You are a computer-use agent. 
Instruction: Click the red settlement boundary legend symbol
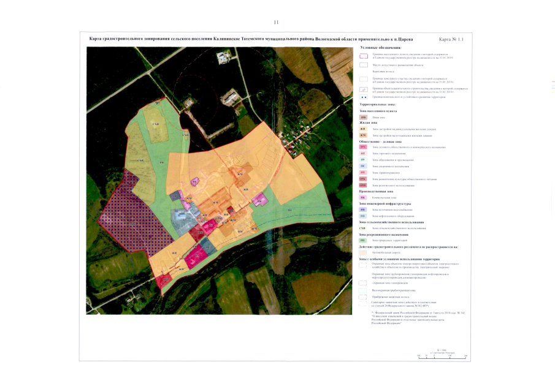(363, 55)
